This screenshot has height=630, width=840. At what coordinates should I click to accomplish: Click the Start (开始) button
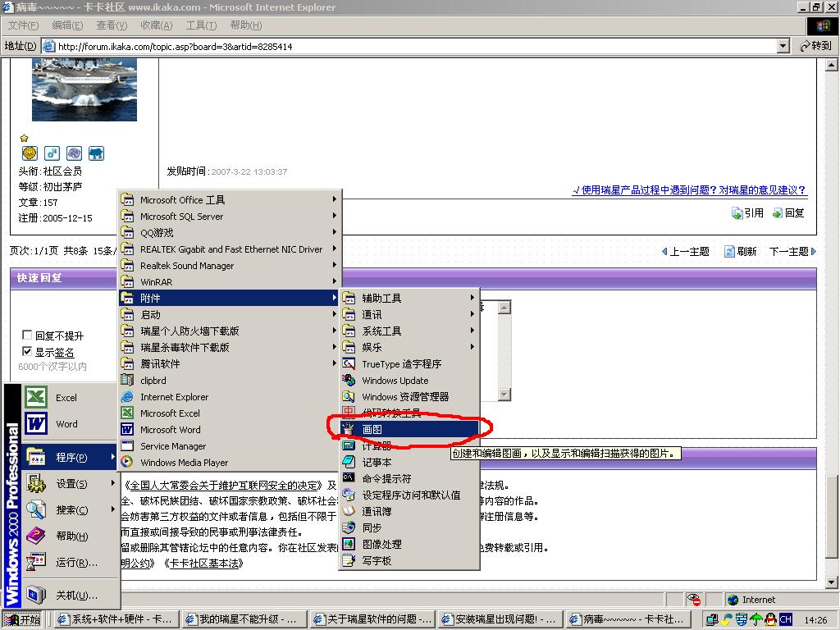[22, 619]
